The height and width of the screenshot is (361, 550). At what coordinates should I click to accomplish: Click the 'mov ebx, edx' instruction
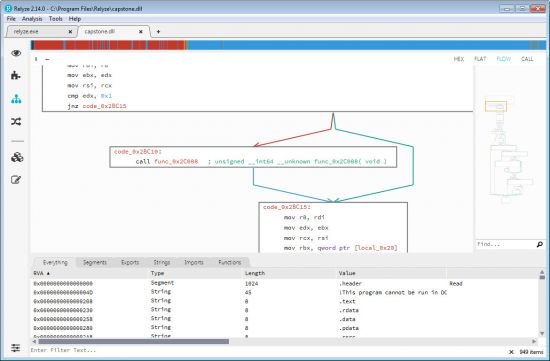point(90,75)
